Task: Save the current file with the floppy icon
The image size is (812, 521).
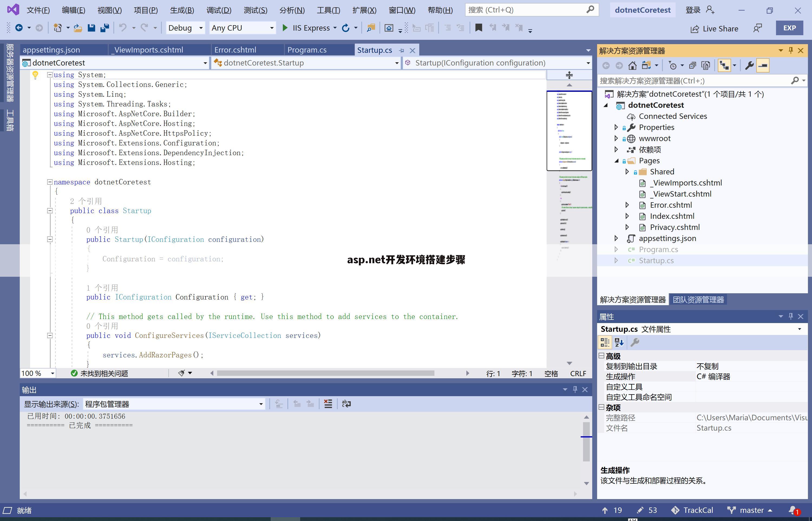Action: [91, 28]
